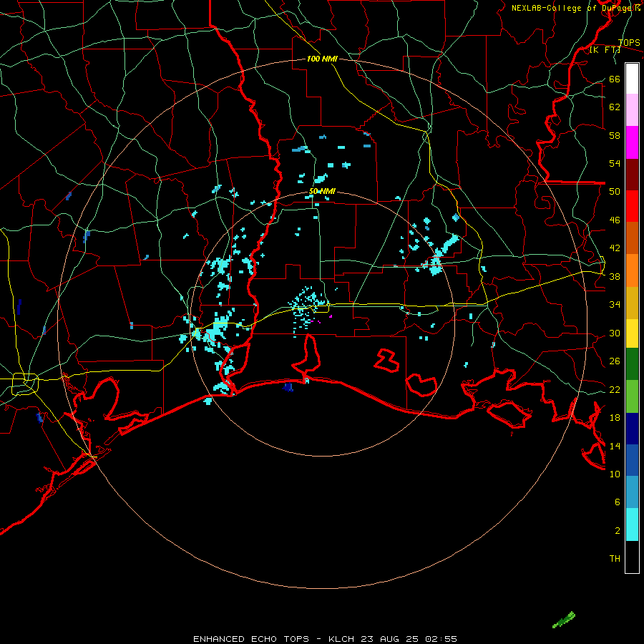Click the legend value 10

[615, 474]
